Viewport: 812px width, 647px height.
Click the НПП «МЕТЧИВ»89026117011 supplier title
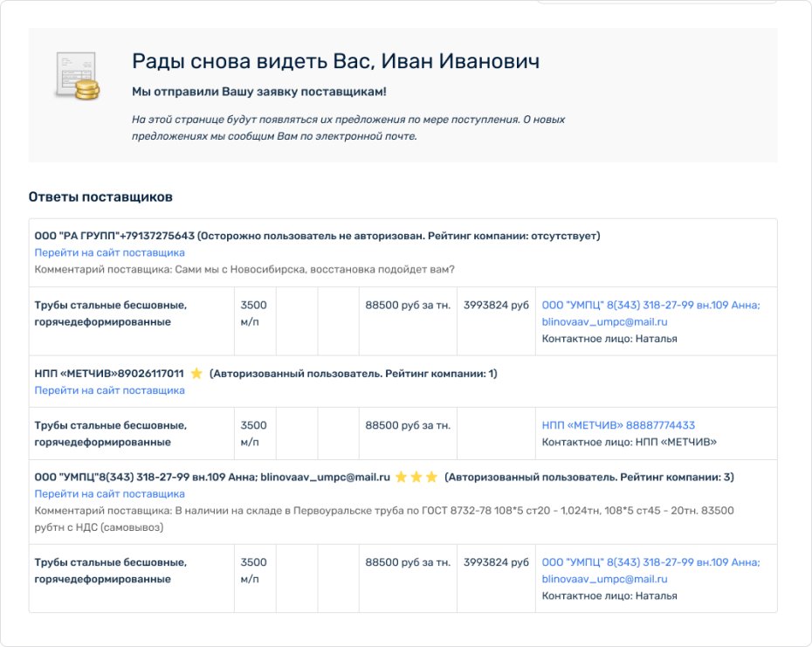[109, 374]
